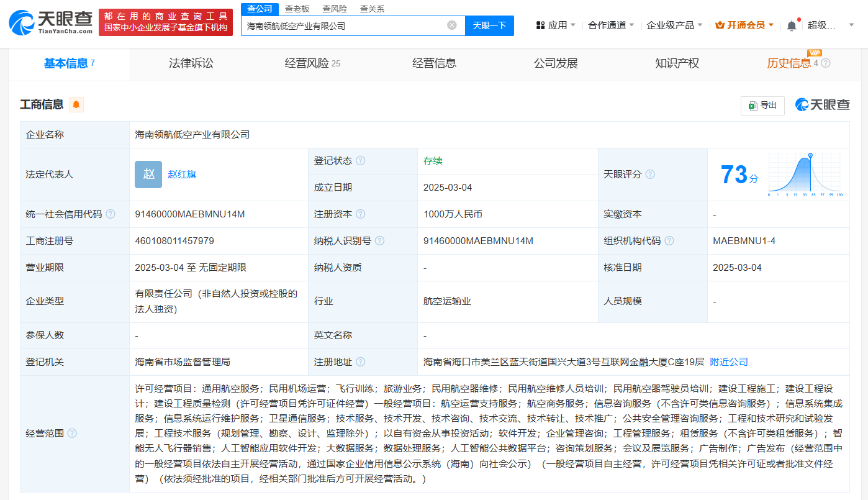Click help icon next to 天眼评分

650,175
